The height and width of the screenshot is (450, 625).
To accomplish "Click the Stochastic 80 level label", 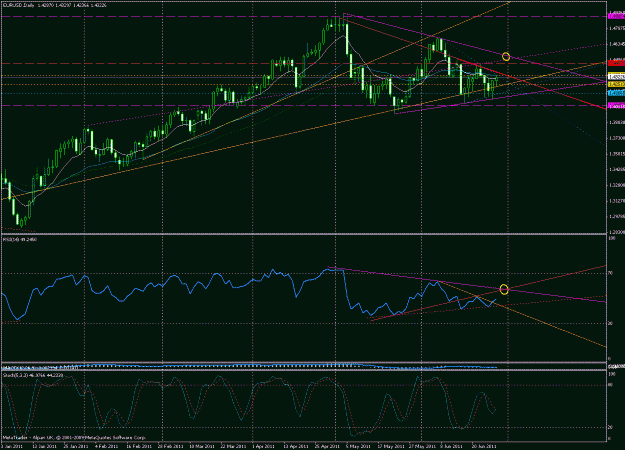I will (611, 385).
